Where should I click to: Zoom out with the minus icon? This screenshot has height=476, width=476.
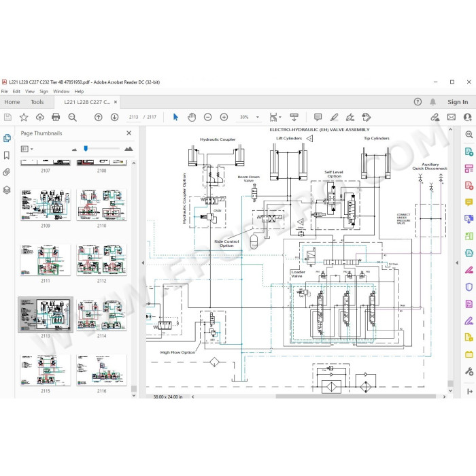click(207, 117)
